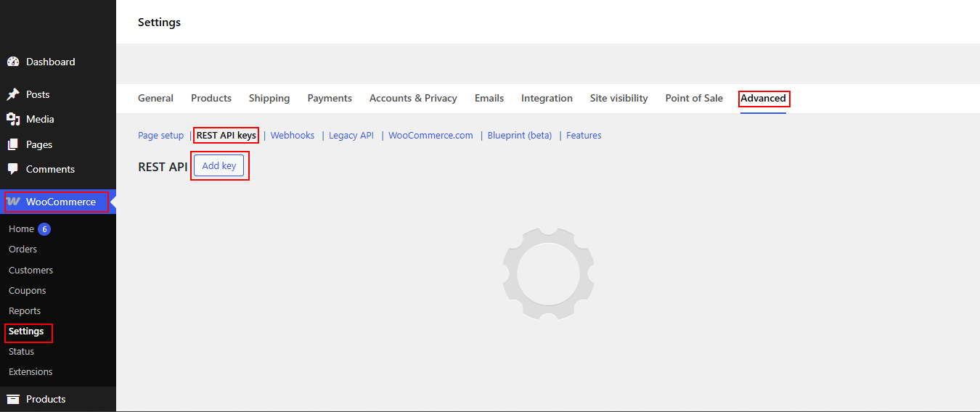Click the Dashboard gauge icon
The image size is (980, 412).
click(x=13, y=62)
